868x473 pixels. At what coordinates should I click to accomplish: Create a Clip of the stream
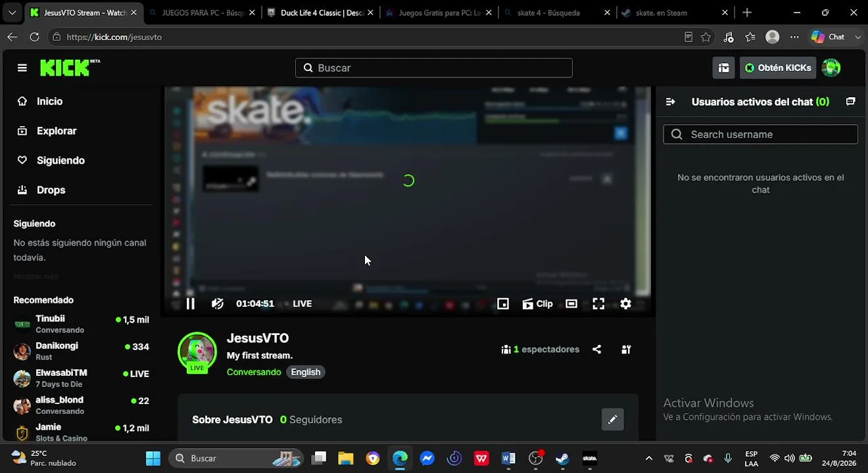pyautogui.click(x=537, y=304)
